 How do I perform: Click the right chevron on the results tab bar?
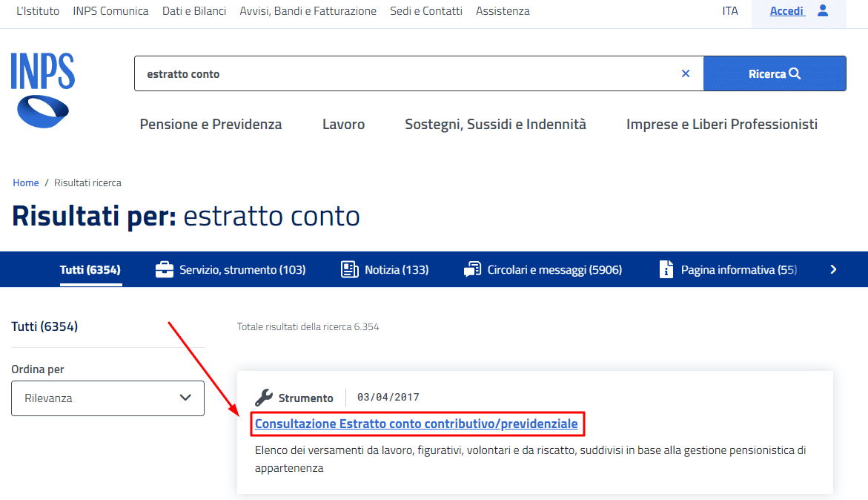(833, 269)
